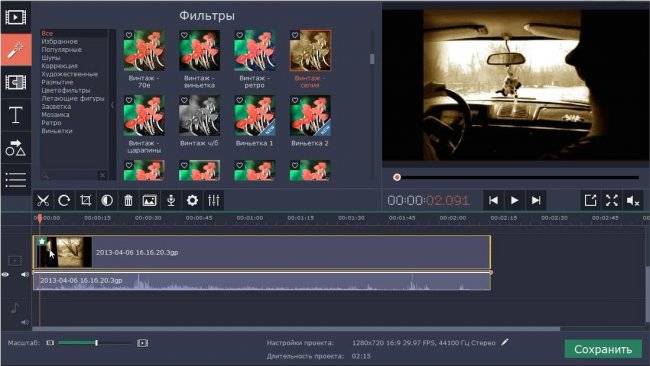This screenshot has height=366, width=650.
Task: Click zoom out timeline icon
Action: 50,343
